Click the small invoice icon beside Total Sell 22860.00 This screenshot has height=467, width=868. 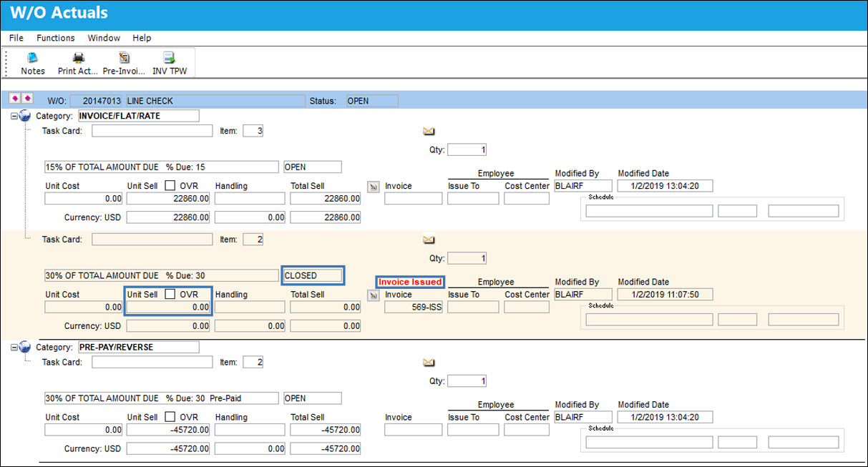[373, 186]
